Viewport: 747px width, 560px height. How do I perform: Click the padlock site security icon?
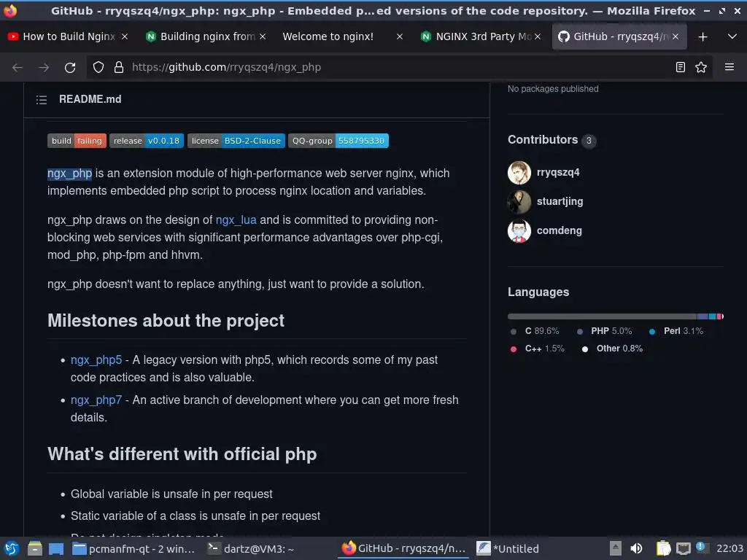click(x=119, y=67)
